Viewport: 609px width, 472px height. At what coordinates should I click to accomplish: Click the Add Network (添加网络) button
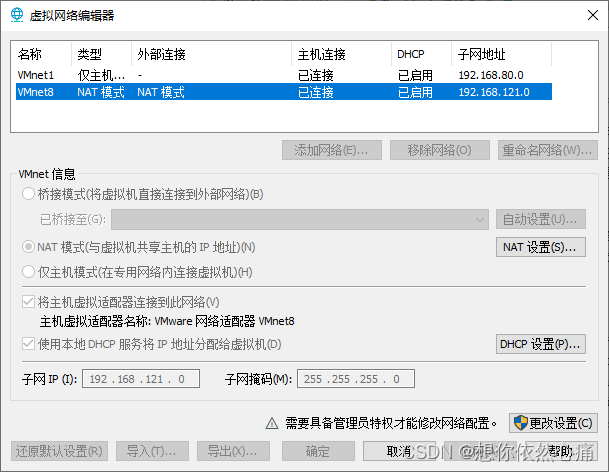[330, 150]
